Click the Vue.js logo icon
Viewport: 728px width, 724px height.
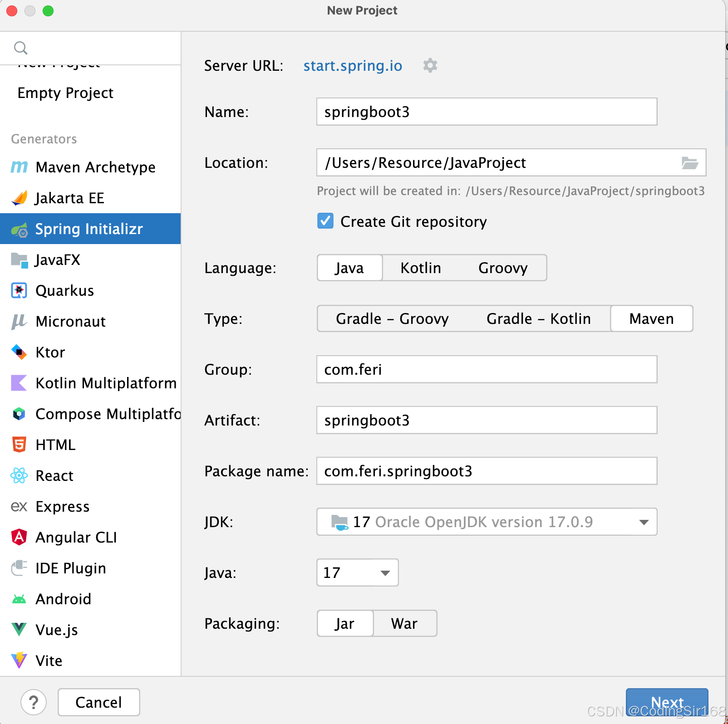point(19,630)
